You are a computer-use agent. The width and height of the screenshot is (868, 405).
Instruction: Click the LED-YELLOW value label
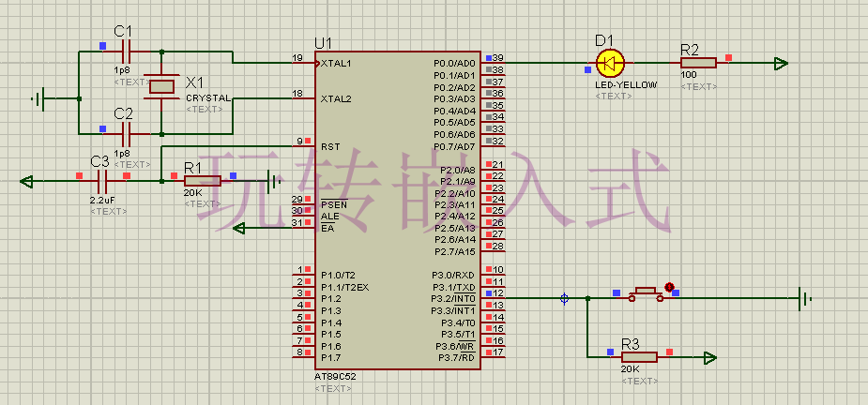pos(626,84)
